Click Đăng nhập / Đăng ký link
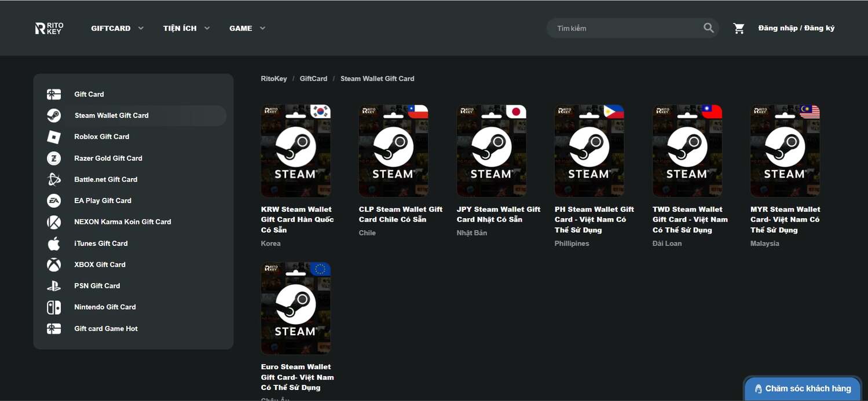This screenshot has height=401, width=868. click(x=796, y=28)
